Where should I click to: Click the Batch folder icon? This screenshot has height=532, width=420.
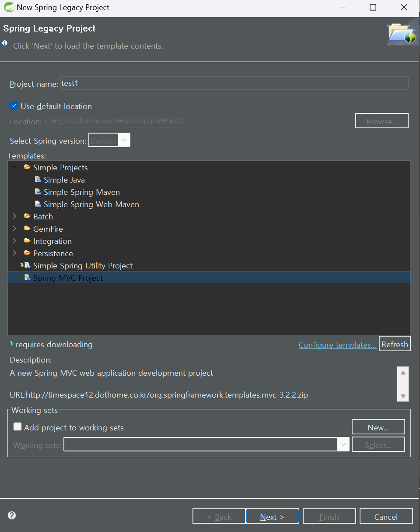[27, 216]
